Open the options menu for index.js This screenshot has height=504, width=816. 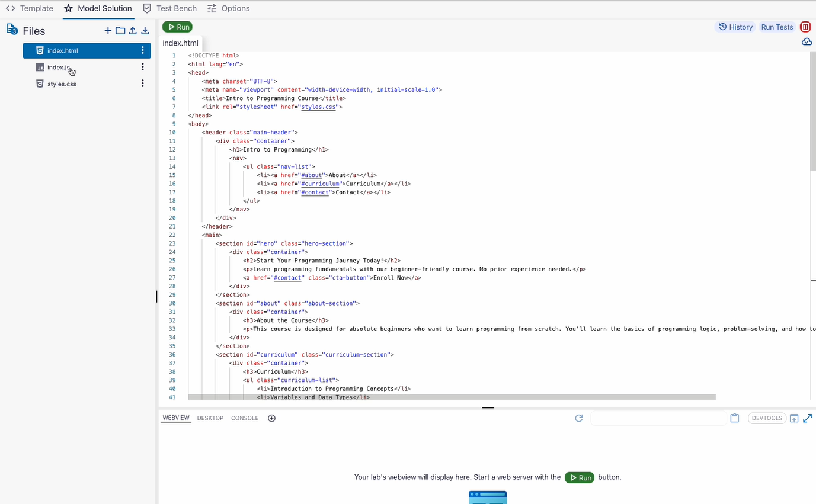[142, 66]
